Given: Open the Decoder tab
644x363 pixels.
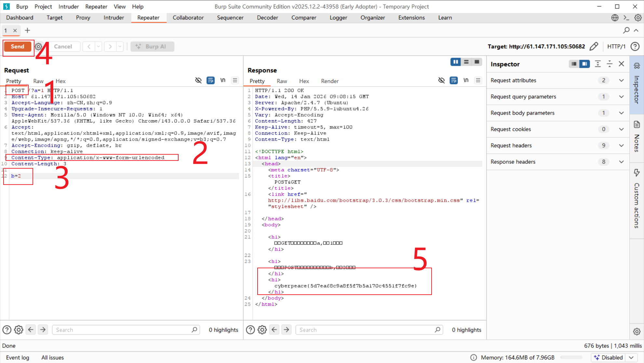Looking at the screenshot, I should coord(267,18).
